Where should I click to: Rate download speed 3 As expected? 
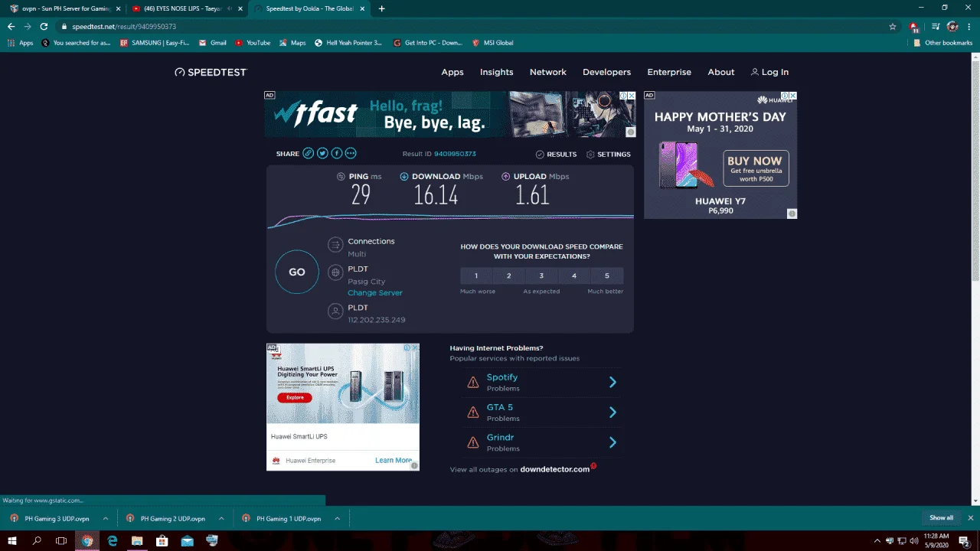point(541,275)
